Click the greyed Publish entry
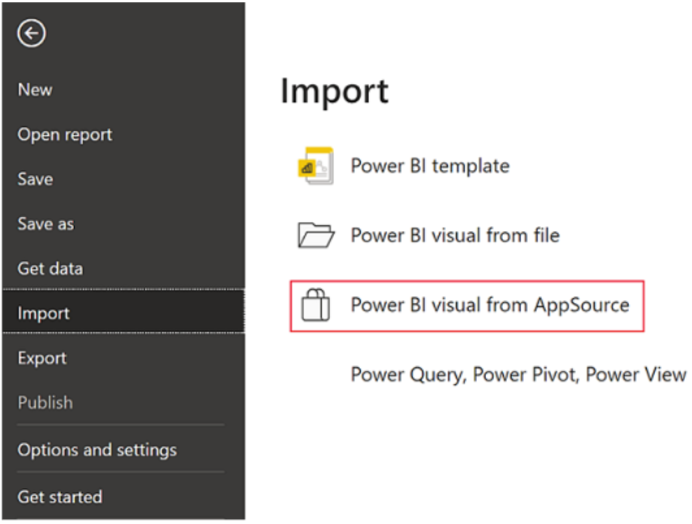 coord(45,403)
